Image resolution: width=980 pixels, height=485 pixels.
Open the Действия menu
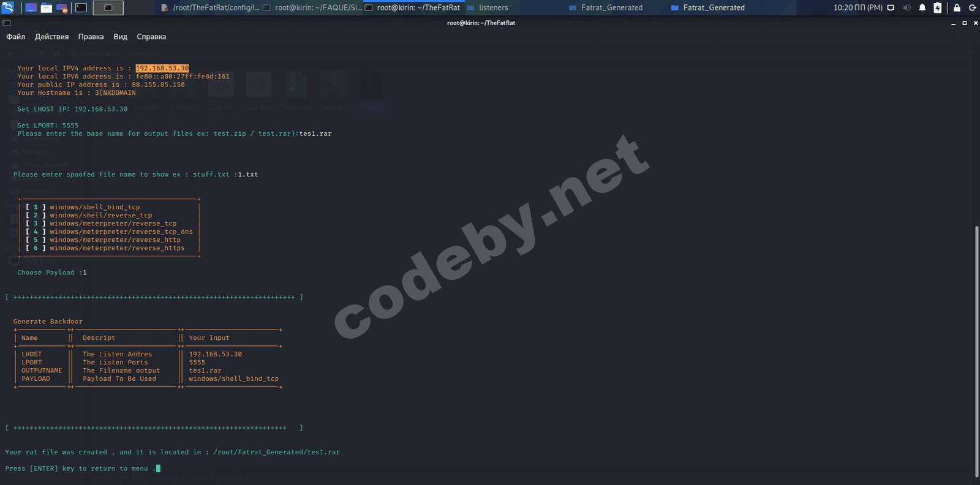tap(51, 37)
